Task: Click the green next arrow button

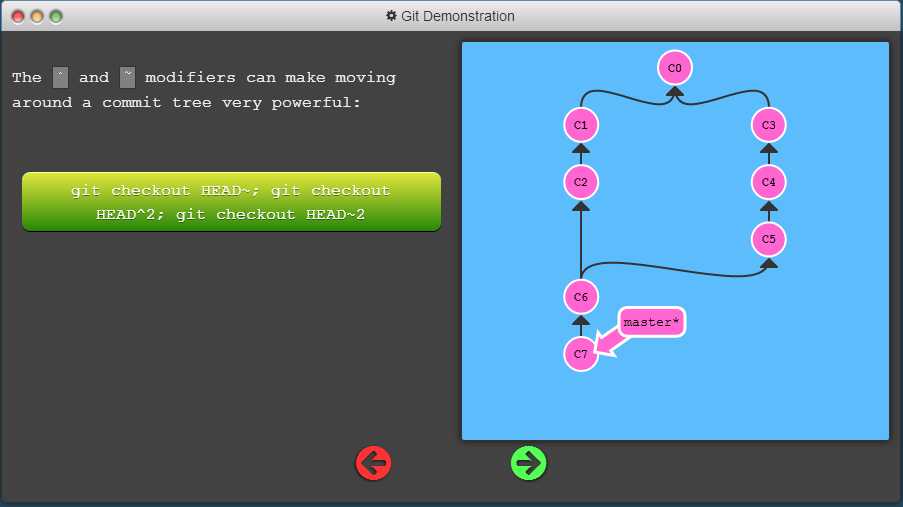Action: pyautogui.click(x=528, y=463)
